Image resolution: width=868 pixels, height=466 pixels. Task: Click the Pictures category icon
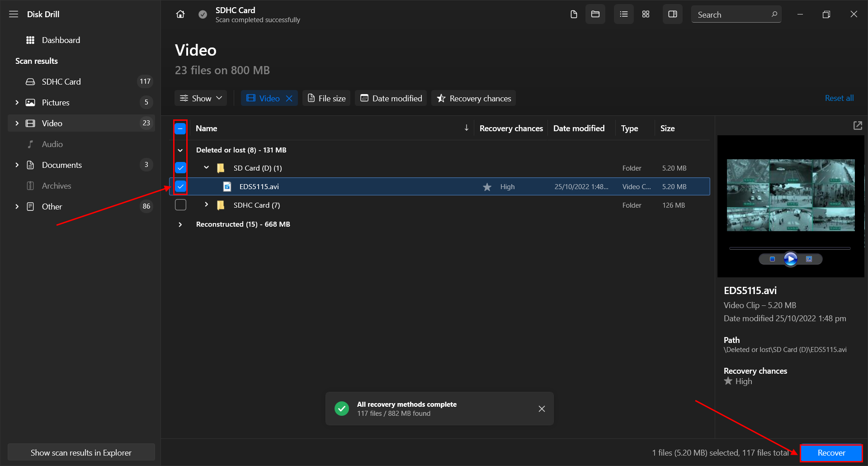(x=30, y=103)
